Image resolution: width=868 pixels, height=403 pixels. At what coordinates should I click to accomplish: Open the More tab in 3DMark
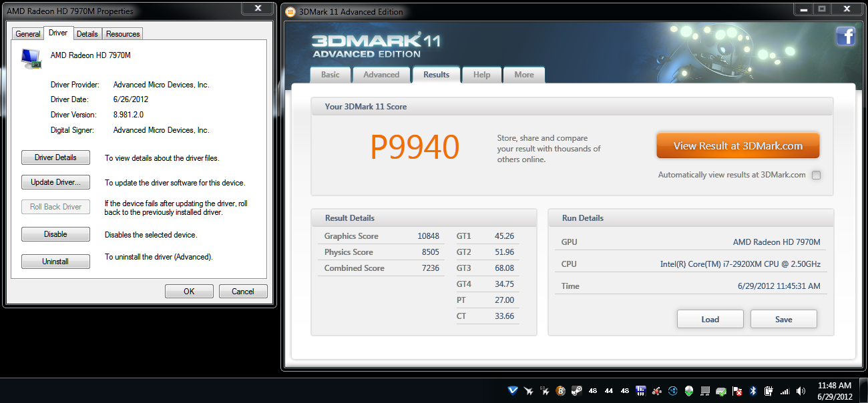click(524, 75)
